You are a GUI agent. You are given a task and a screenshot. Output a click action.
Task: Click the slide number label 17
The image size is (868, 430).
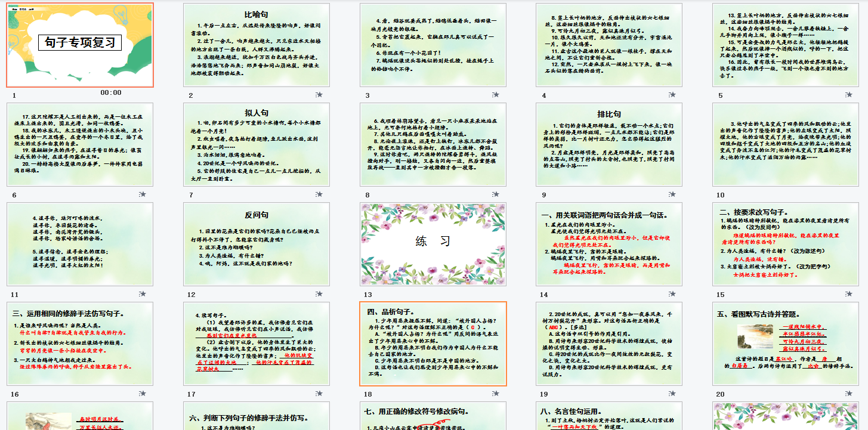click(191, 394)
